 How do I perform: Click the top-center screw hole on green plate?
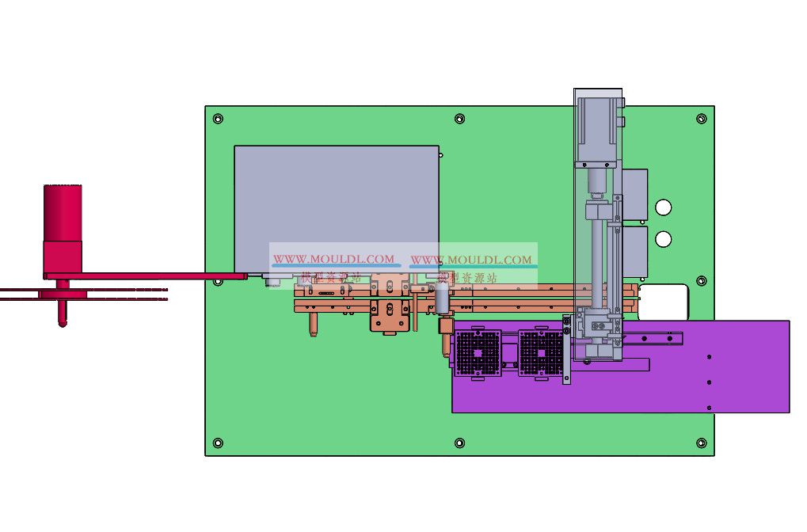pyautogui.click(x=459, y=119)
